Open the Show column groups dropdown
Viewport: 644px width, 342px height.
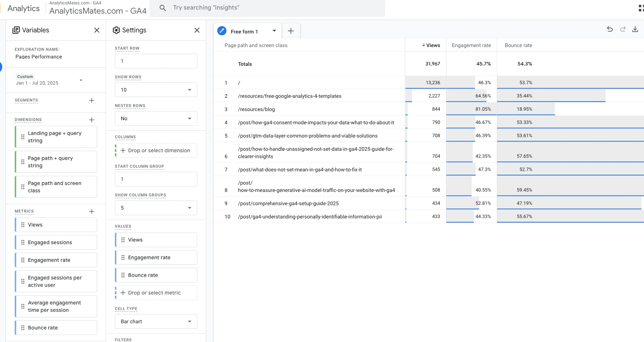pos(156,208)
